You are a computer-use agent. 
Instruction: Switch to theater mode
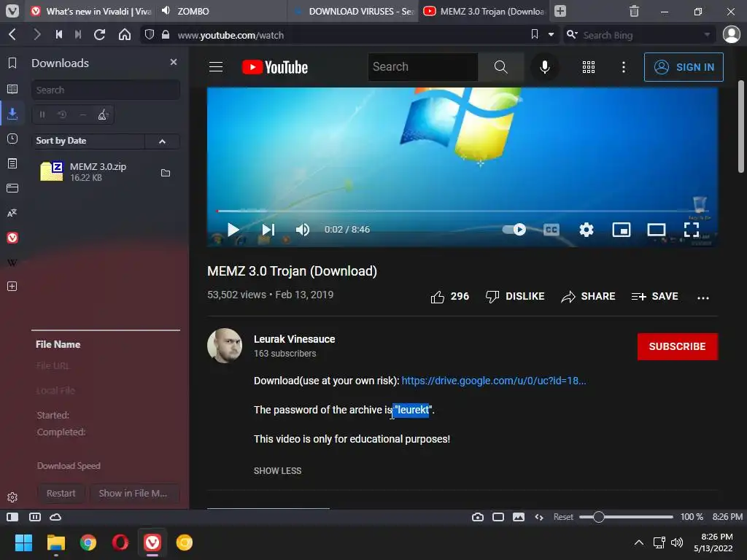coord(657,230)
